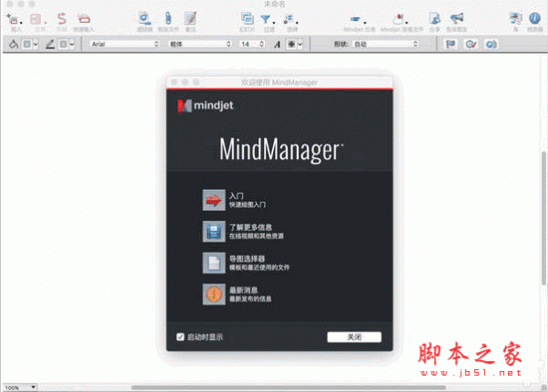
Task: Open the Mindjet Tasks icon
Action: 355,19
